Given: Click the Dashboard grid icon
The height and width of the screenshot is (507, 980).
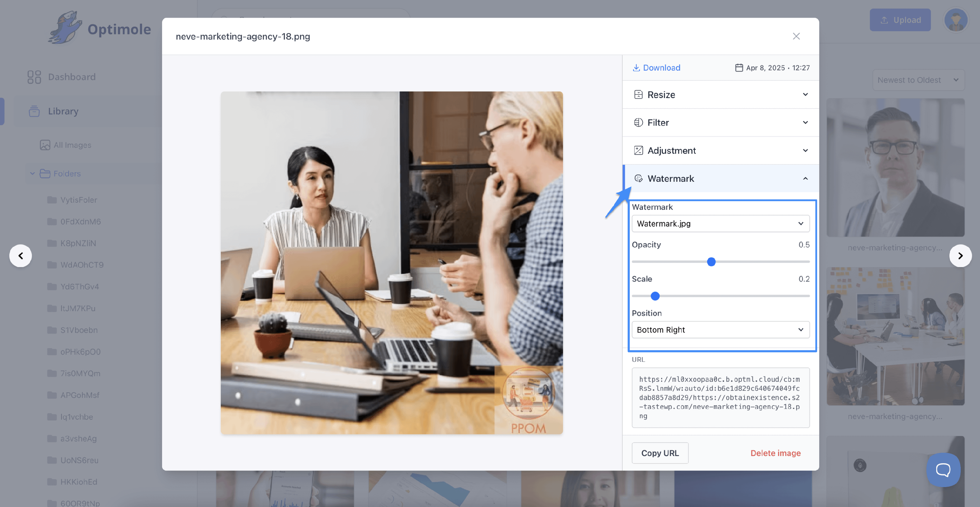Looking at the screenshot, I should [x=34, y=77].
